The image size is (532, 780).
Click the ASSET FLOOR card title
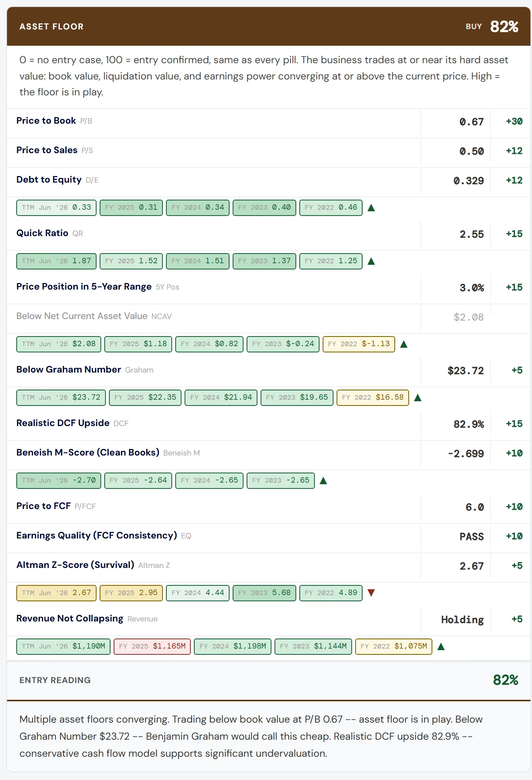(52, 27)
